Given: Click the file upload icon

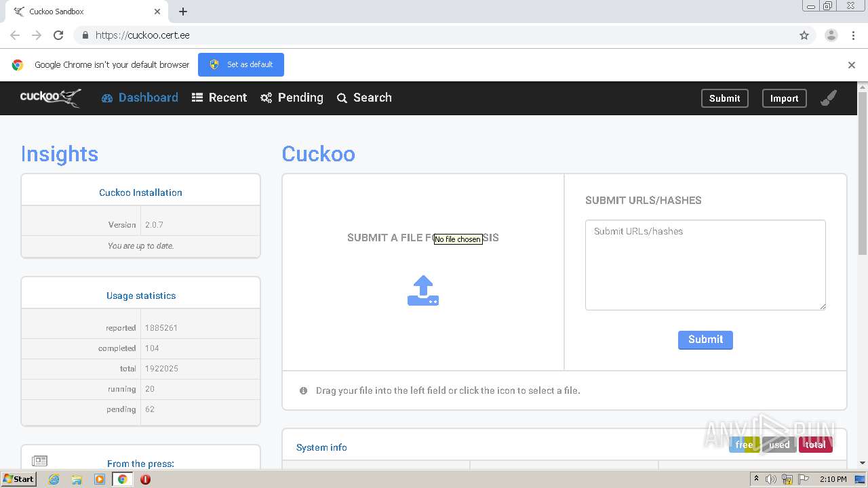Looking at the screenshot, I should tap(423, 290).
